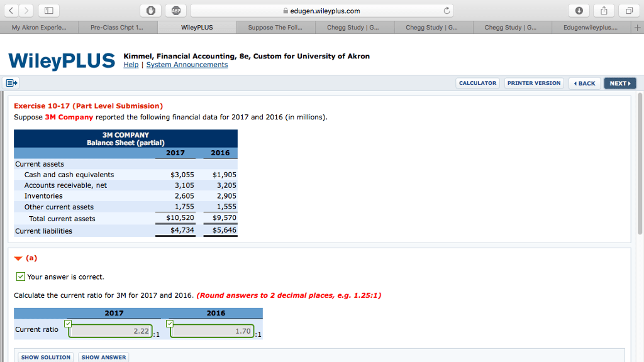Switch to the 'Suppose The Foll...' tab
The width and height of the screenshot is (644, 362).
pos(275,28)
